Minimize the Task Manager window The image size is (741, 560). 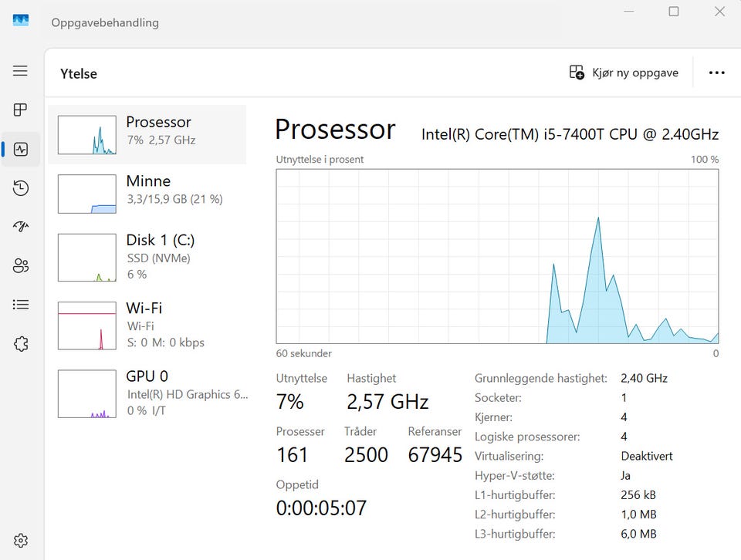628,12
